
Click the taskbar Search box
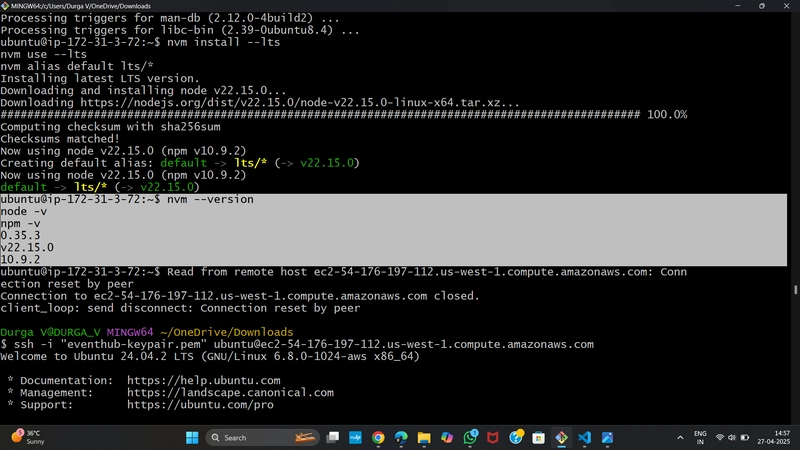[x=263, y=437]
